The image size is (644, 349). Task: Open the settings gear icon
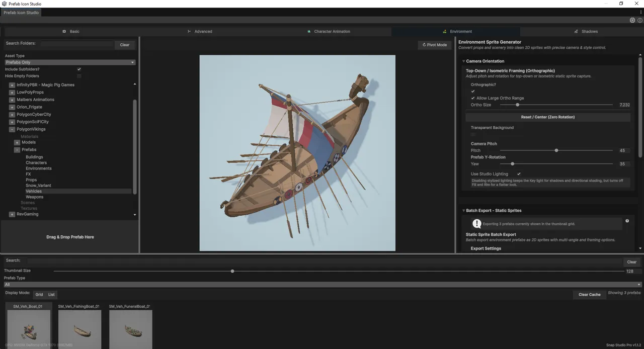tap(632, 21)
